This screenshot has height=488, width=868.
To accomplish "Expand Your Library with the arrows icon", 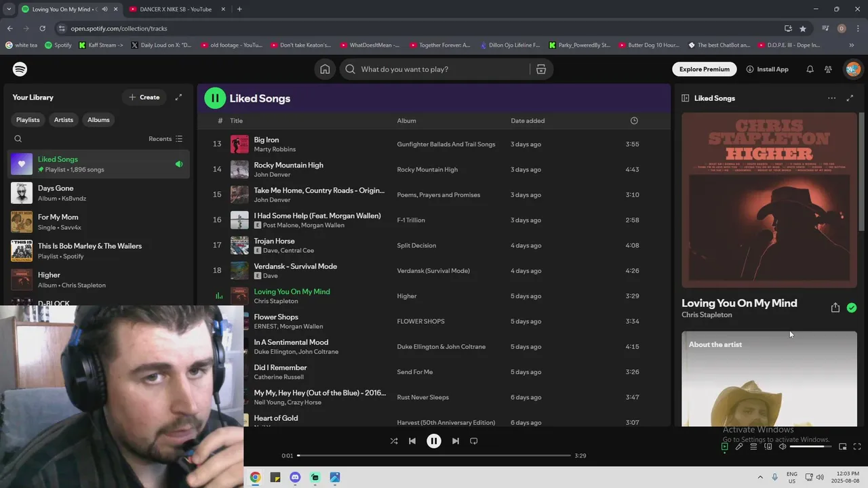I will click(178, 98).
